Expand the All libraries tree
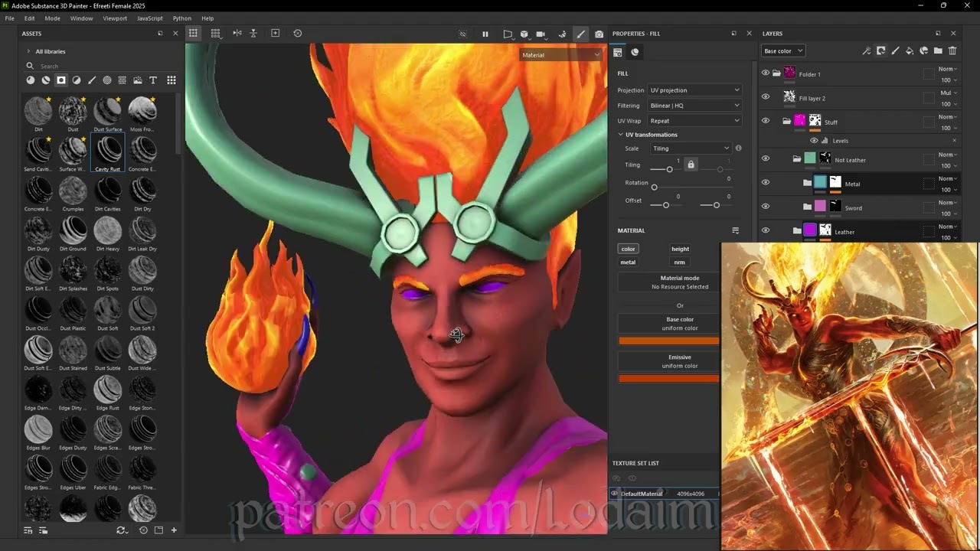Image resolution: width=980 pixels, height=551 pixels. tap(28, 51)
